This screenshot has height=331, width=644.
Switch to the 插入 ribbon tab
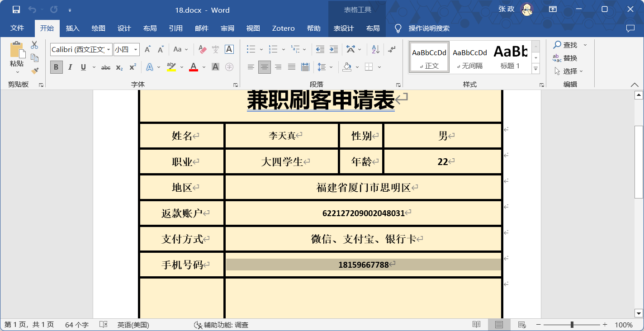pos(72,28)
